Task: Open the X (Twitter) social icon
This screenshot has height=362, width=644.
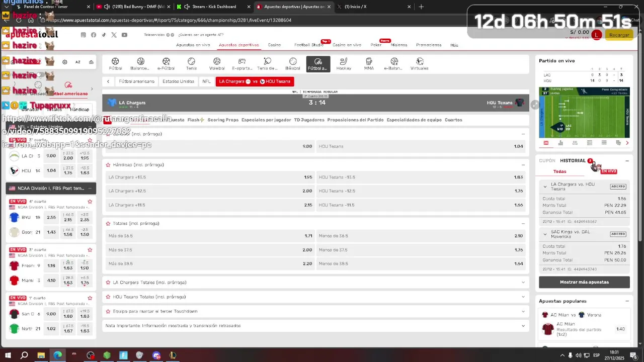Action: tap(114, 35)
